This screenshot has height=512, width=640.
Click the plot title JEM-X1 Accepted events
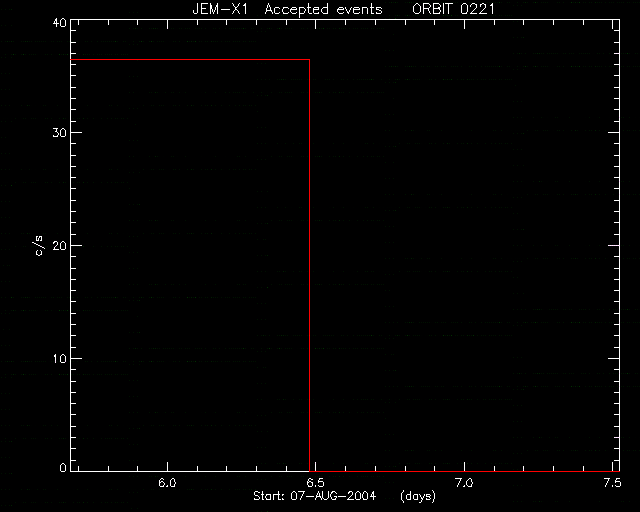pos(287,9)
